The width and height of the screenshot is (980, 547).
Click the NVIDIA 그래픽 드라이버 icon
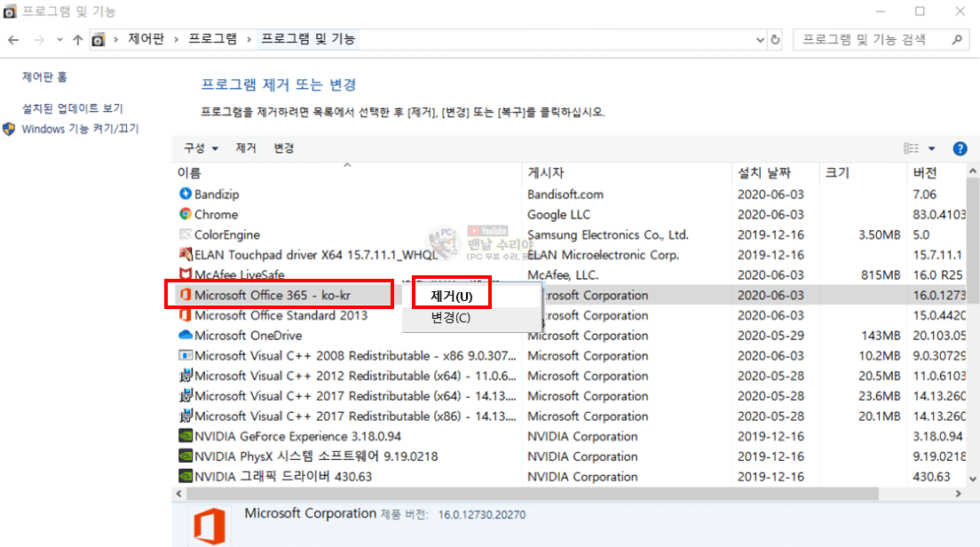185,476
